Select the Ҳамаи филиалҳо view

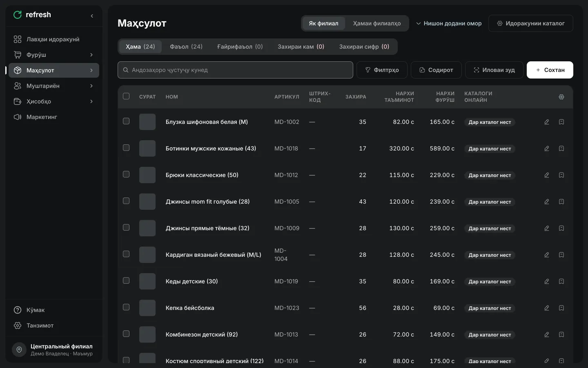(377, 23)
